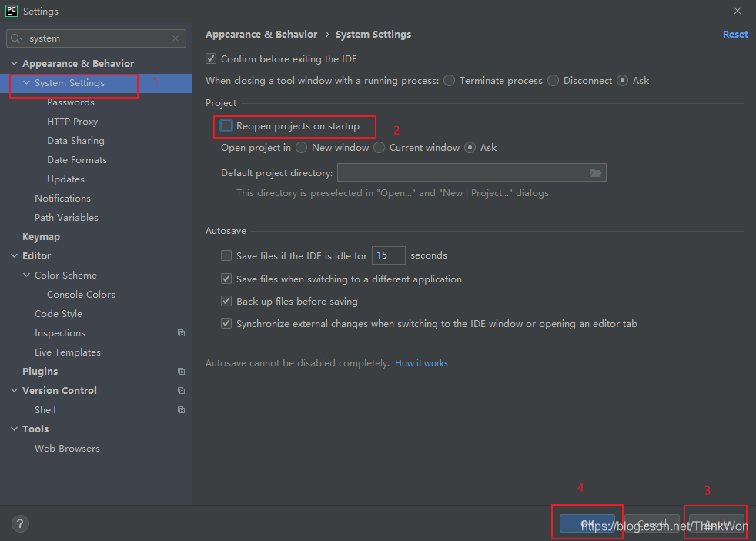Clear the search field with the X icon
This screenshot has width=756, height=541.
tap(176, 38)
